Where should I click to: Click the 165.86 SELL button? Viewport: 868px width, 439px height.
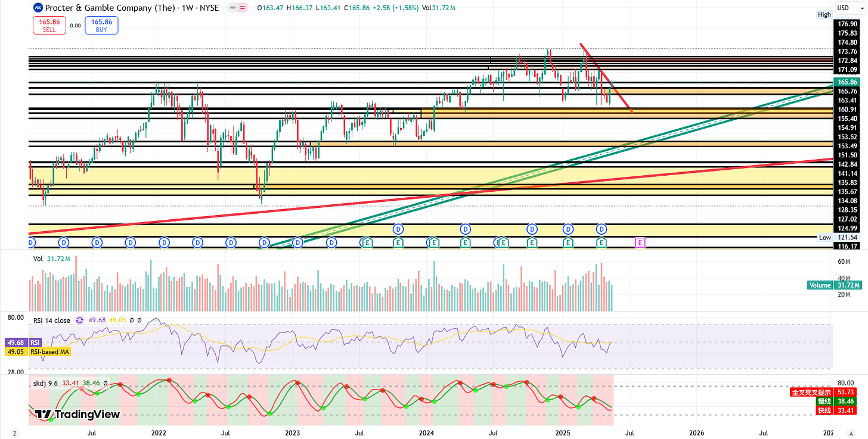click(x=49, y=25)
